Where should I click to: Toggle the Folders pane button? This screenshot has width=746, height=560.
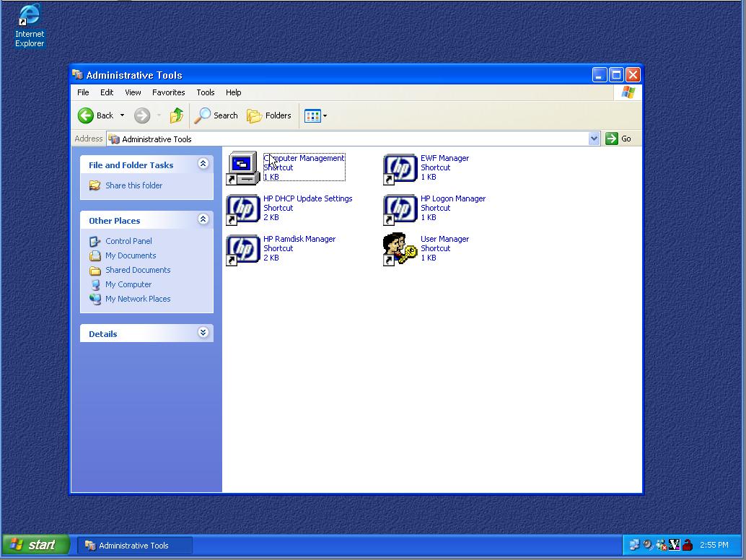click(269, 115)
